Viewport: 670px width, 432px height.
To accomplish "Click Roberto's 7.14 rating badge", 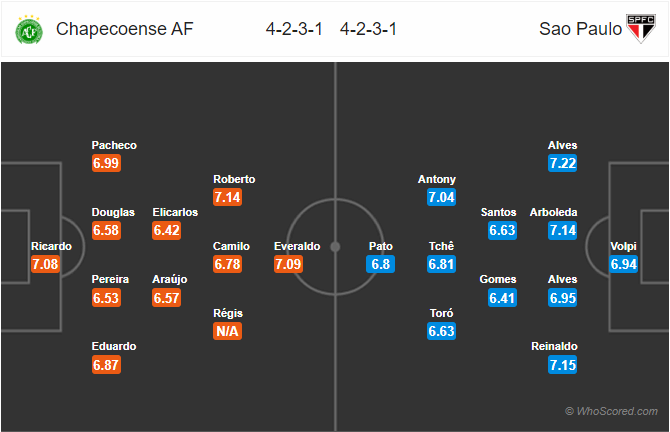I will [227, 197].
